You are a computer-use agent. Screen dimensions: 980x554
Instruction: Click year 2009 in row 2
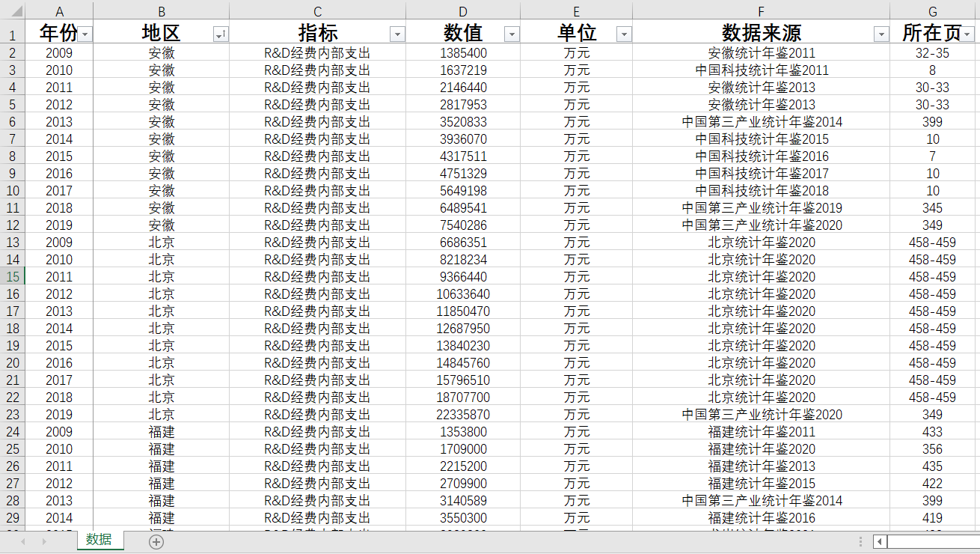pos(59,53)
